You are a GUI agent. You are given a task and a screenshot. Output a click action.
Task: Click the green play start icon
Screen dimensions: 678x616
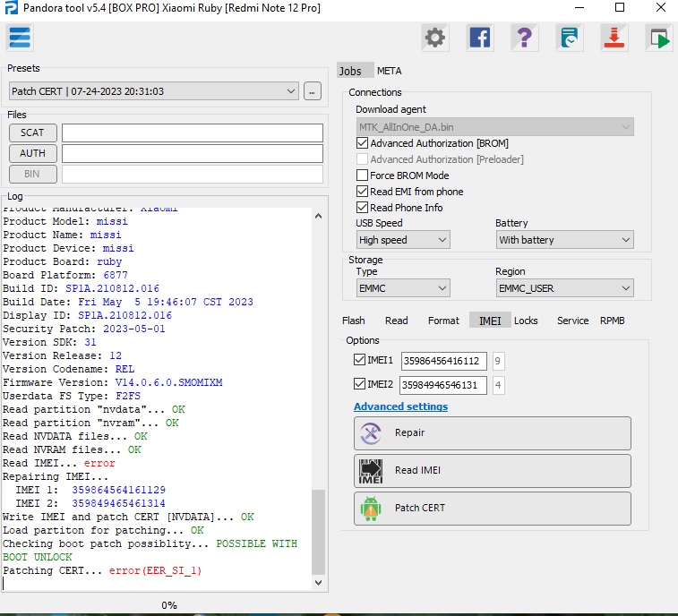[659, 38]
